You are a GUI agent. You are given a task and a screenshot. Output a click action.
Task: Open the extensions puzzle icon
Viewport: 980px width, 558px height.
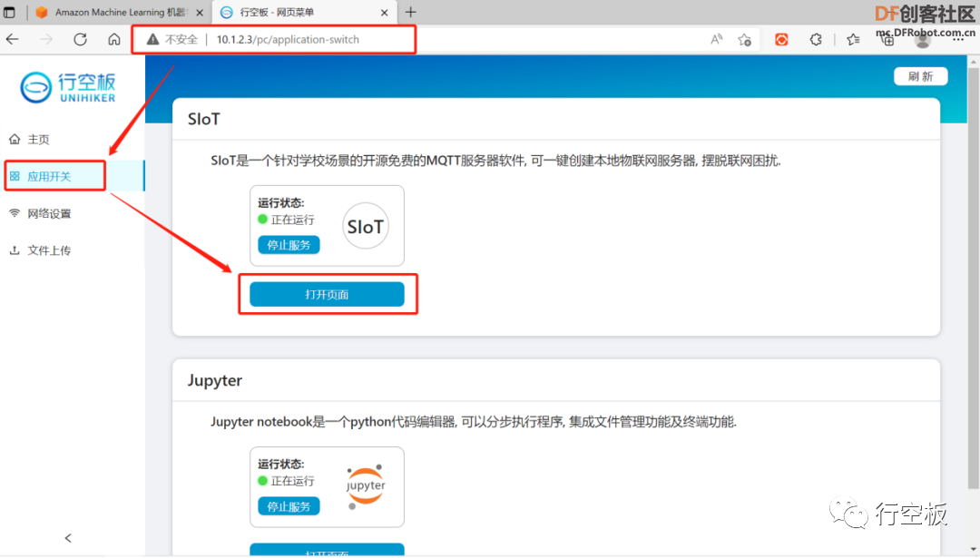tap(816, 39)
